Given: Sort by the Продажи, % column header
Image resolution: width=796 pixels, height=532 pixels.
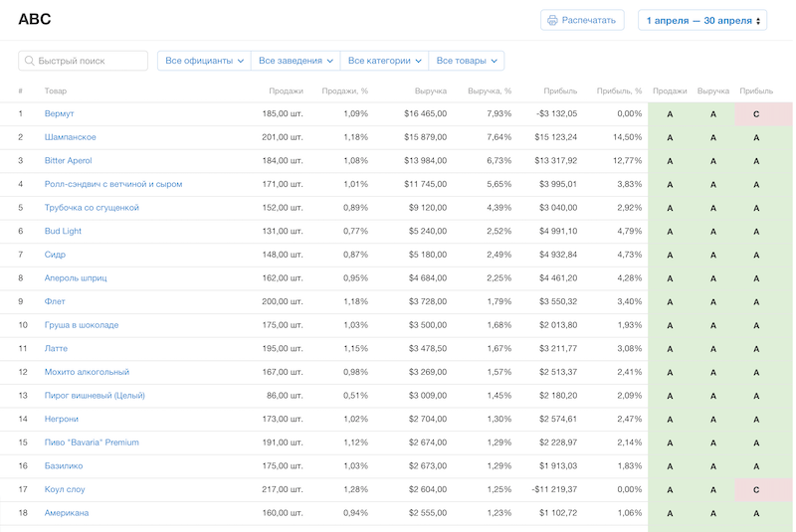Looking at the screenshot, I should coord(344,90).
